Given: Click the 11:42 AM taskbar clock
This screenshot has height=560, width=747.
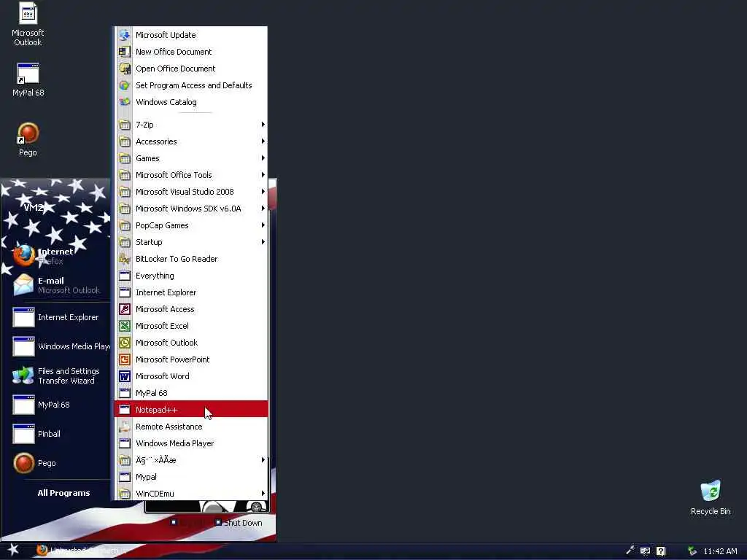Looking at the screenshot, I should (x=720, y=551).
